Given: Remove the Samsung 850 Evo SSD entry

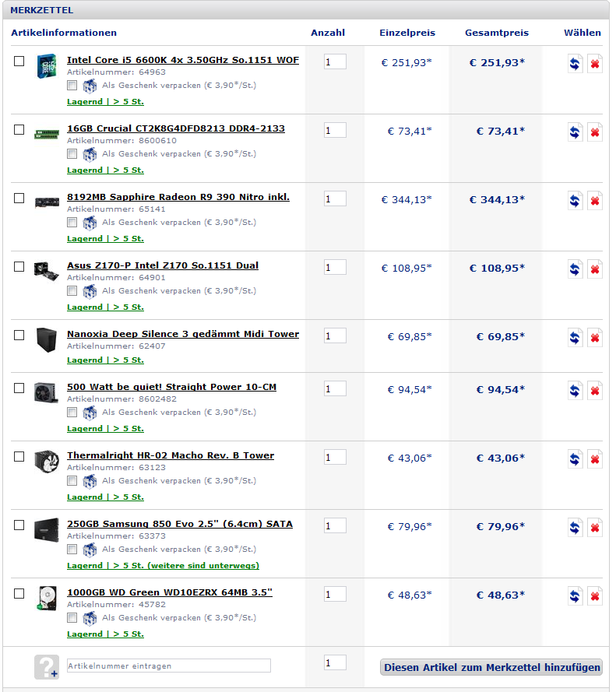Looking at the screenshot, I should [x=595, y=528].
